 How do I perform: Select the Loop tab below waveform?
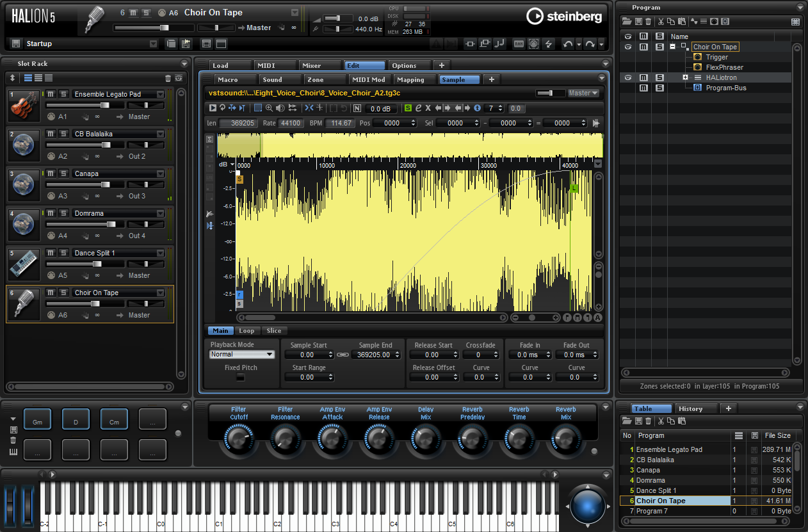246,331
